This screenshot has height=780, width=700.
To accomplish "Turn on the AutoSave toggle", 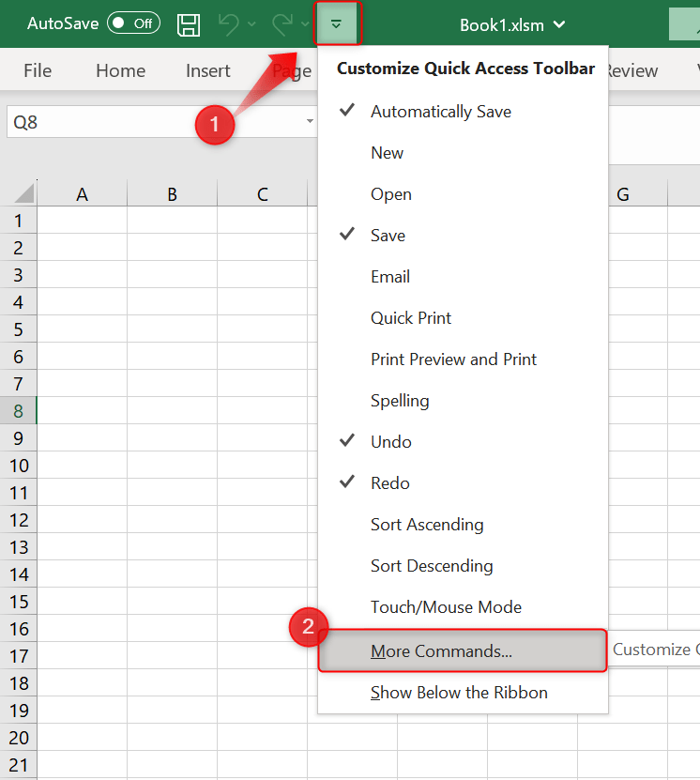I will point(133,23).
